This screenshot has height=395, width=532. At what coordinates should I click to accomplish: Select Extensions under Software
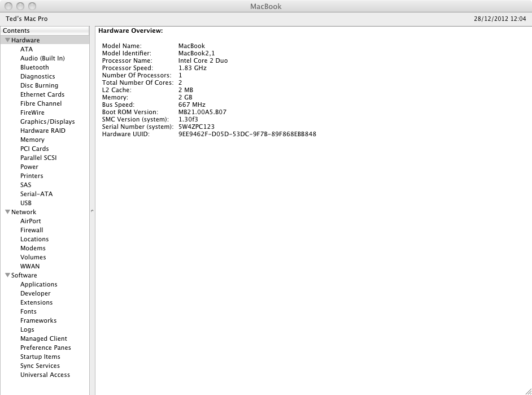tap(36, 302)
